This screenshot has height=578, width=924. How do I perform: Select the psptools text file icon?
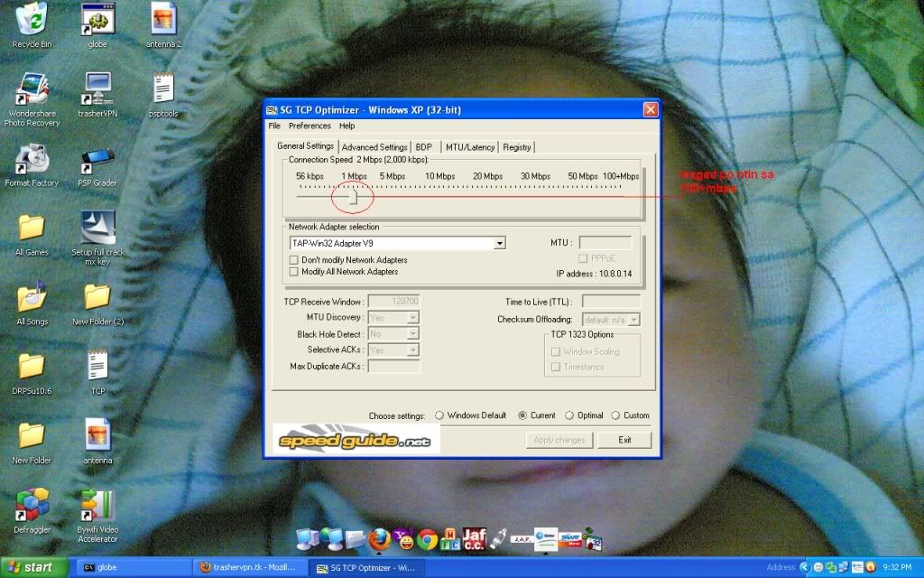[x=163, y=95]
